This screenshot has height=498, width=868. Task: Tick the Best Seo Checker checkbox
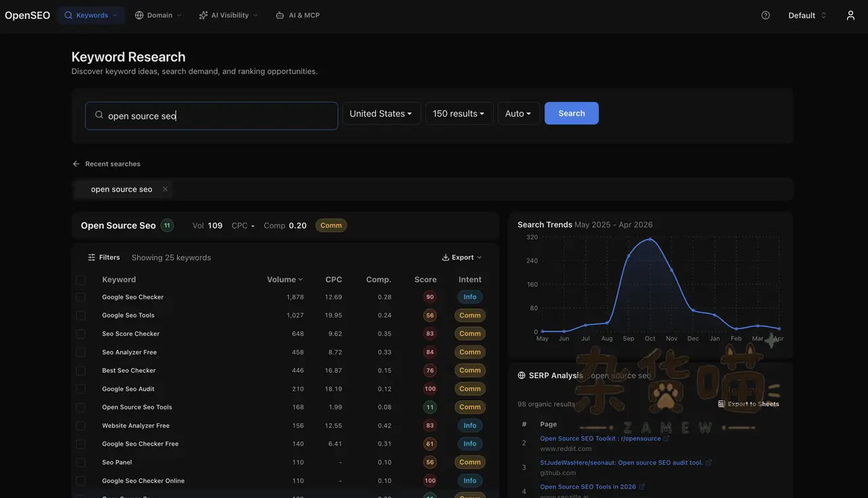[x=81, y=370]
